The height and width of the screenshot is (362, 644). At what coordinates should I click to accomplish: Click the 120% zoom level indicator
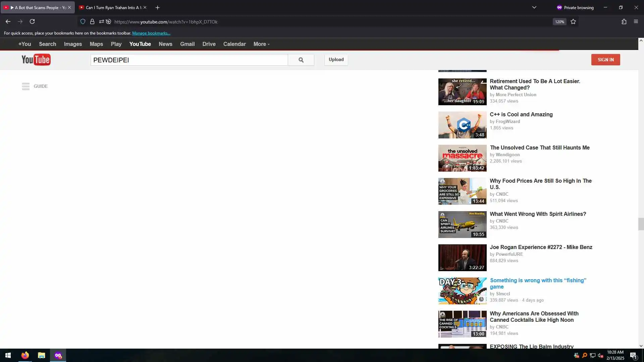tap(559, 22)
